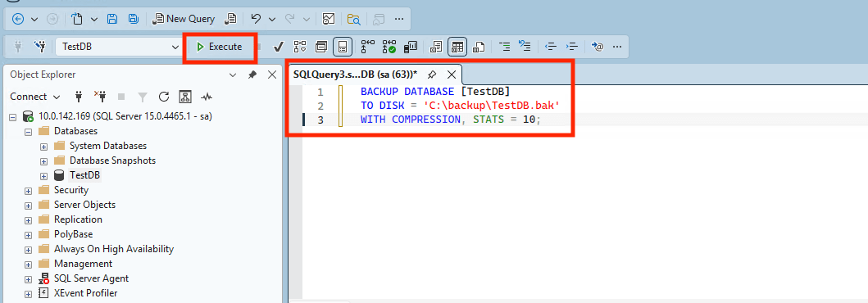Open the back navigation history dropdown
This screenshot has width=868, height=303.
pyautogui.click(x=34, y=19)
